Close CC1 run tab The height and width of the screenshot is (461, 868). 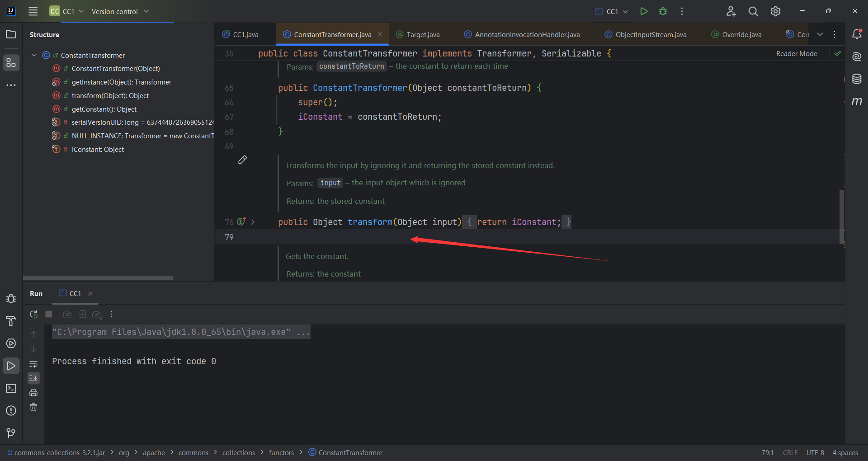click(90, 294)
